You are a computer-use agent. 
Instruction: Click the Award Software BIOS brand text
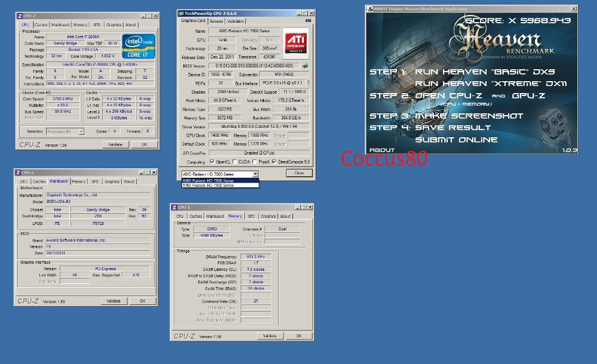pos(76,240)
